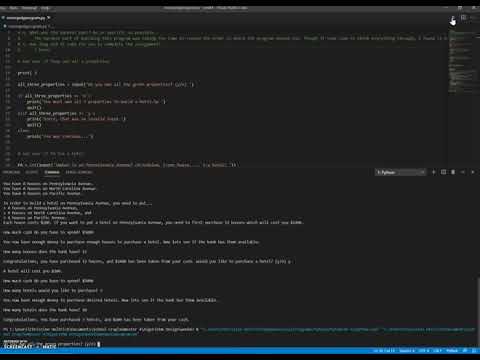Click 'How many hotels would you like to purchase' line
This screenshot has height=360, width=480.
point(53,290)
